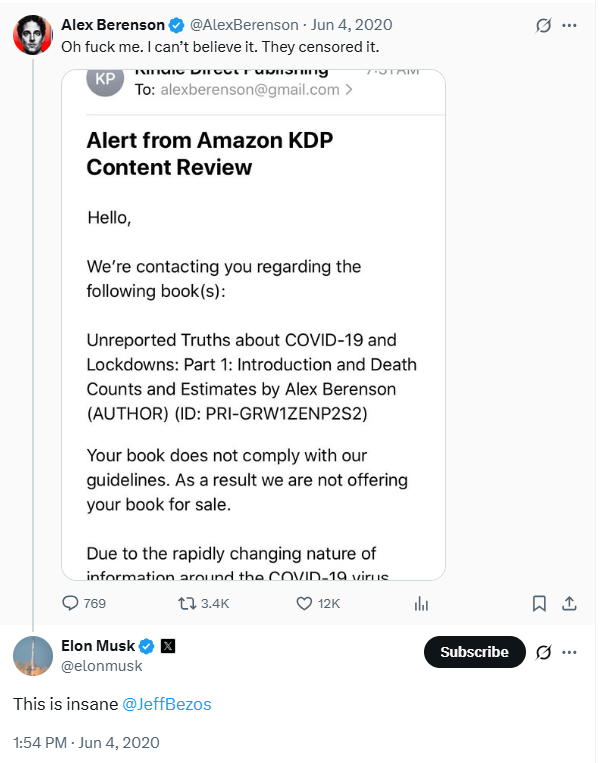
Task: Like the Alex Berenson tweet
Action: [306, 603]
